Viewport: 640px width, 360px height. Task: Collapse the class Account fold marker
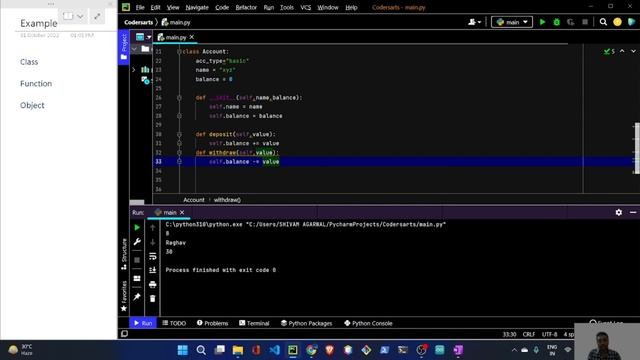[179, 51]
